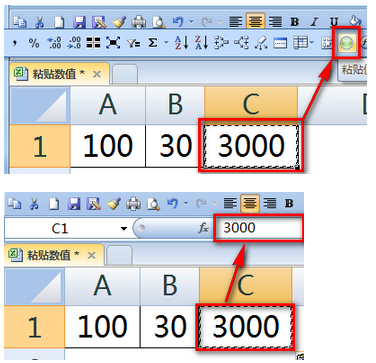Screen dimensions: 376x363
Task: Select column B header in upper screenshot
Action: coord(175,105)
